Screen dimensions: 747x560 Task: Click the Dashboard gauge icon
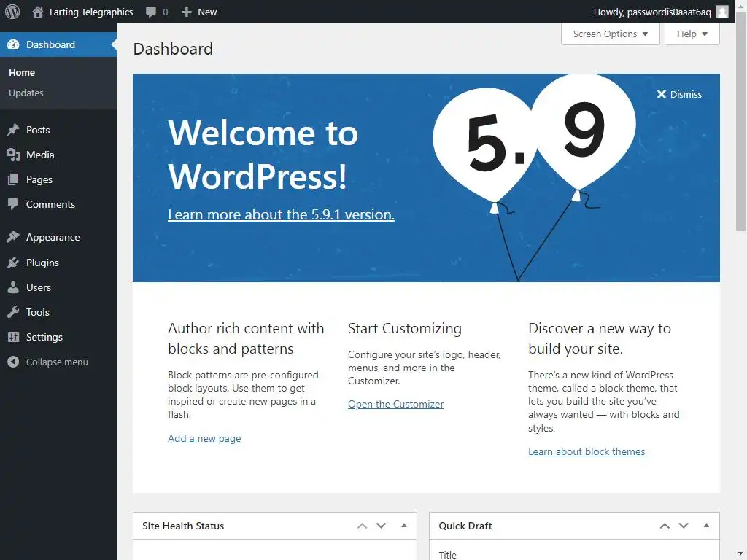[x=13, y=44]
